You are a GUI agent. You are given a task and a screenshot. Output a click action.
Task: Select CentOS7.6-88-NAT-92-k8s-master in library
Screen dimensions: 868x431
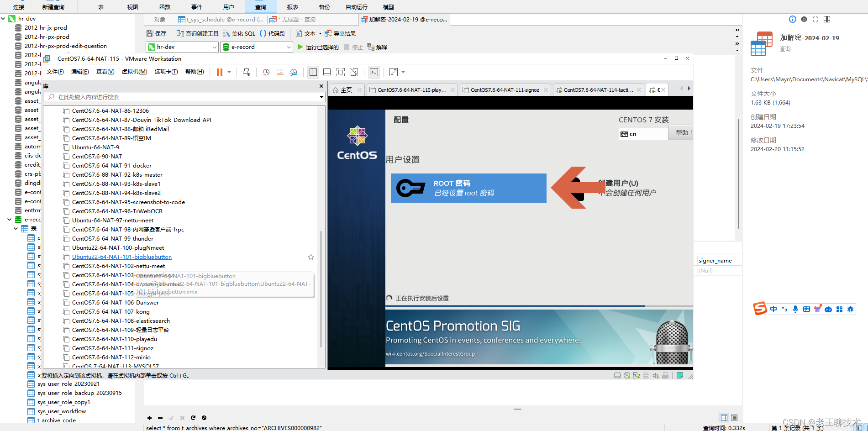click(x=117, y=175)
